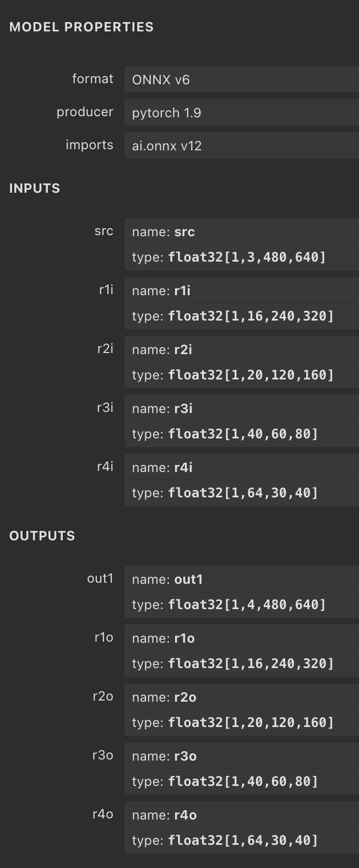
Task: Select r3o type float32[1,40,60,80] row
Action: (242, 782)
